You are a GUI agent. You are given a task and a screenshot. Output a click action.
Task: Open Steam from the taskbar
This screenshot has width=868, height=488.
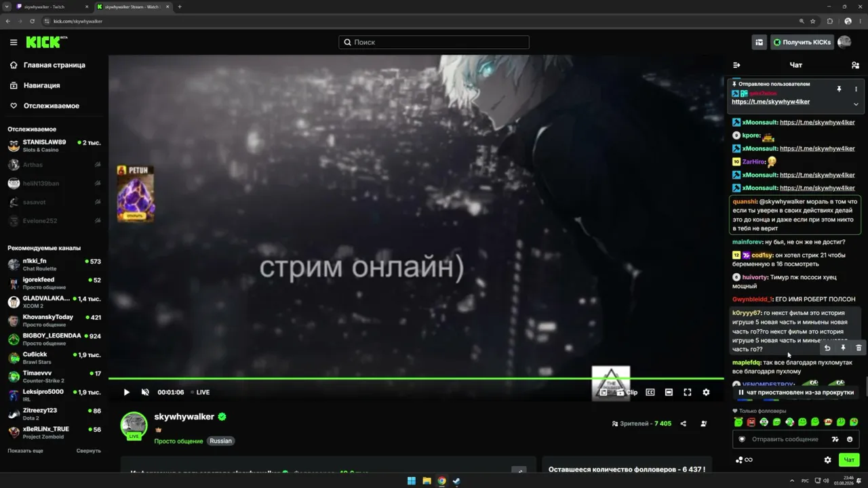coord(456,481)
